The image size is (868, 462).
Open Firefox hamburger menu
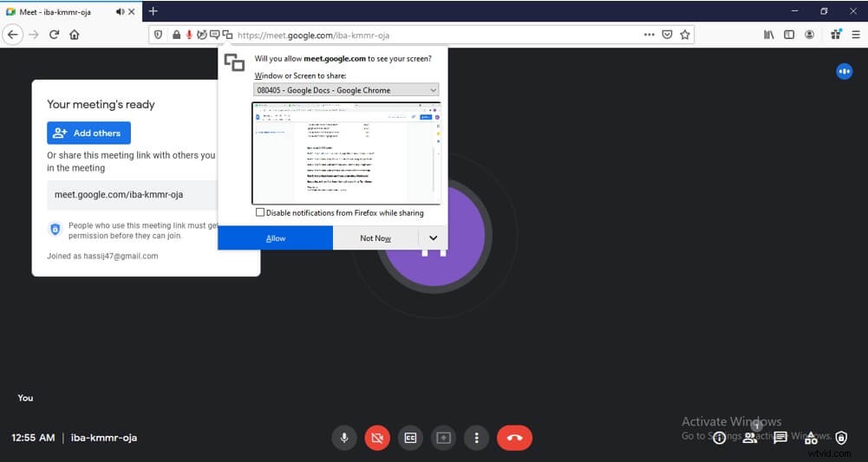[856, 35]
